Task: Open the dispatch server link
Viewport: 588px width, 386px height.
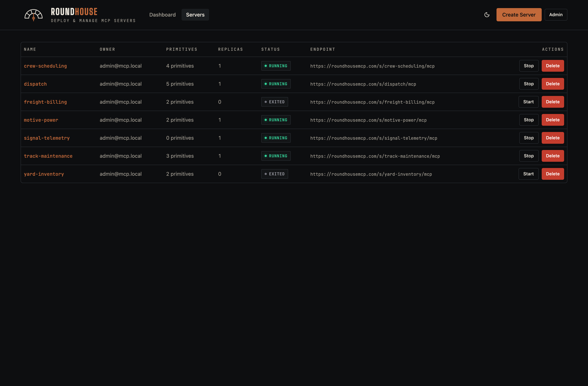Action: pyautogui.click(x=35, y=84)
